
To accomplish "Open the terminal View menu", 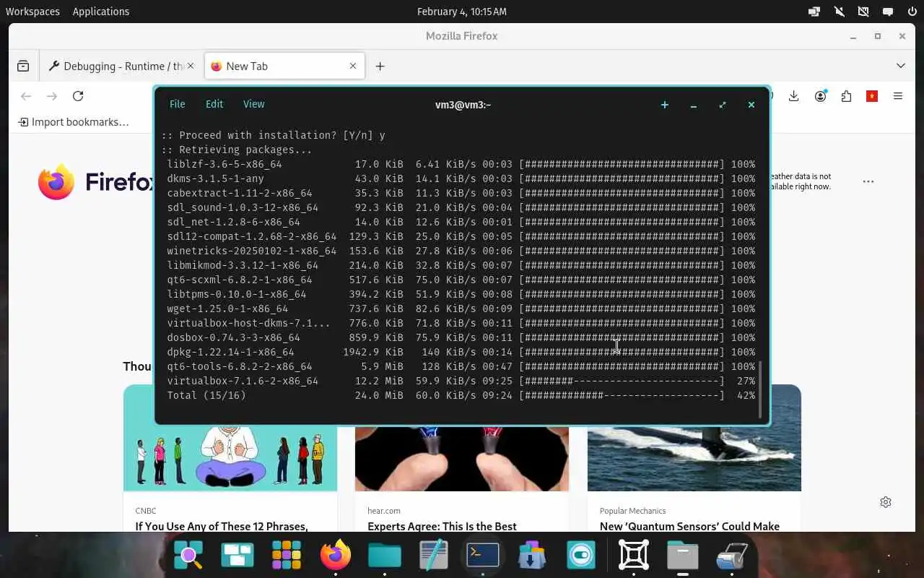I will 253,104.
